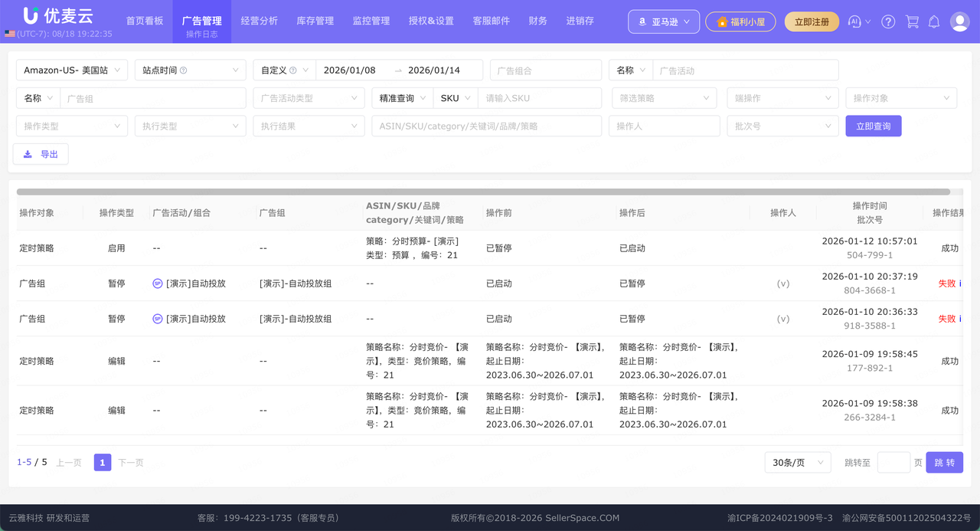Screen dimensions: 980x531
Task: Click the 立即查询 button
Action: click(x=874, y=126)
